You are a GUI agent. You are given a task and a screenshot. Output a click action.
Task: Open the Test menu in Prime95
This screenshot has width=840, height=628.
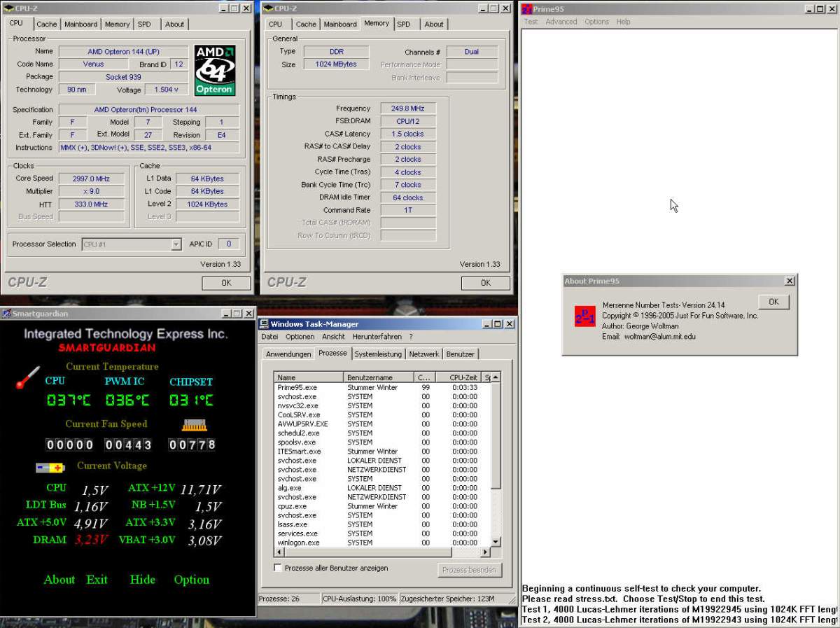point(531,22)
